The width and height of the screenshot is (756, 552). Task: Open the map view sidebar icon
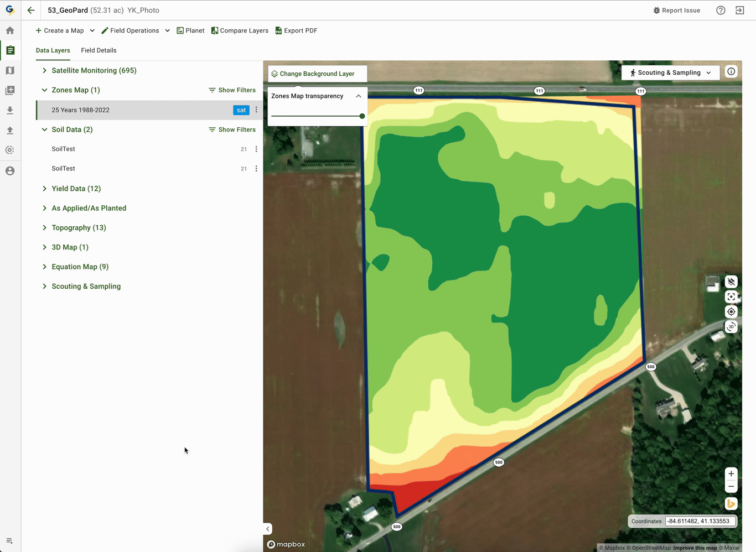10,71
